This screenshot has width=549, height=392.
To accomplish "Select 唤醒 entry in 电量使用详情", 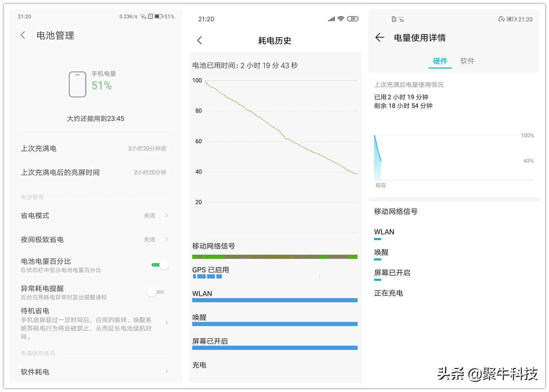I will pyautogui.click(x=381, y=252).
